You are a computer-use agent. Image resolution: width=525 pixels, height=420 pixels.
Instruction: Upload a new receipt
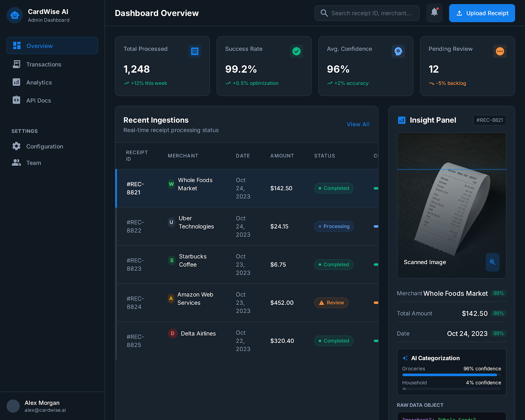(x=482, y=13)
